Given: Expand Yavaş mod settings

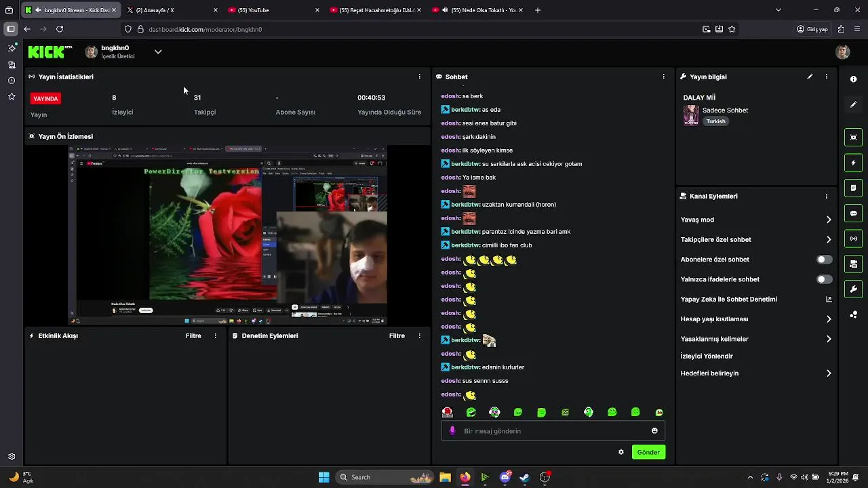Looking at the screenshot, I should (x=829, y=220).
